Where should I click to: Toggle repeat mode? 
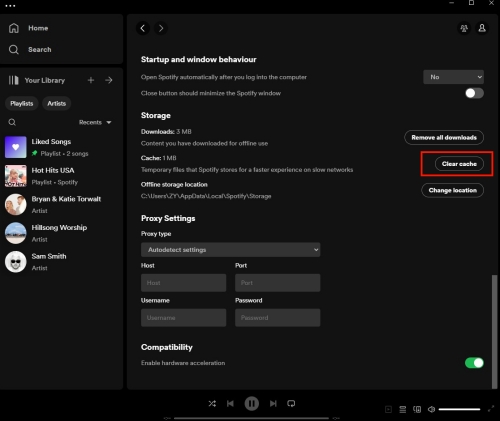tap(291, 403)
